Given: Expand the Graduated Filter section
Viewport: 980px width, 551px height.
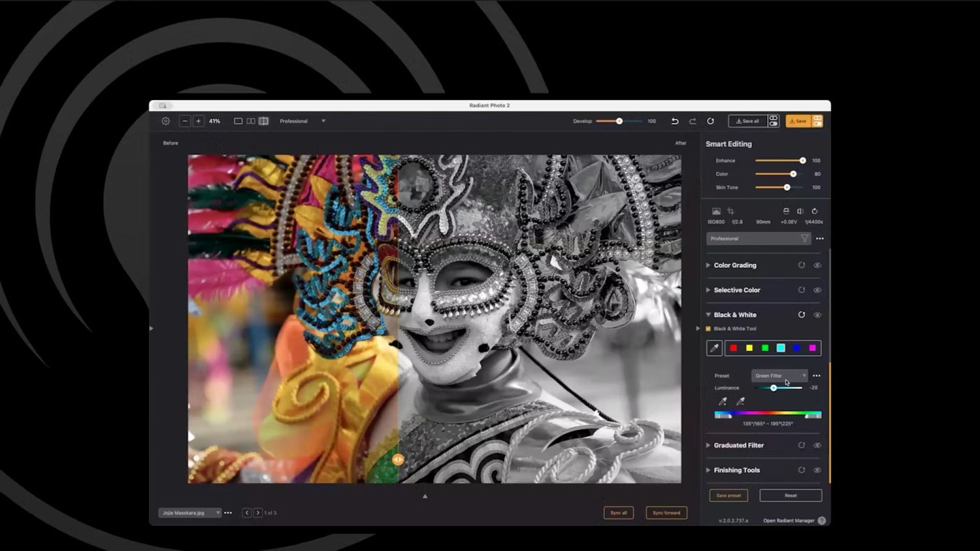Looking at the screenshot, I should (708, 445).
